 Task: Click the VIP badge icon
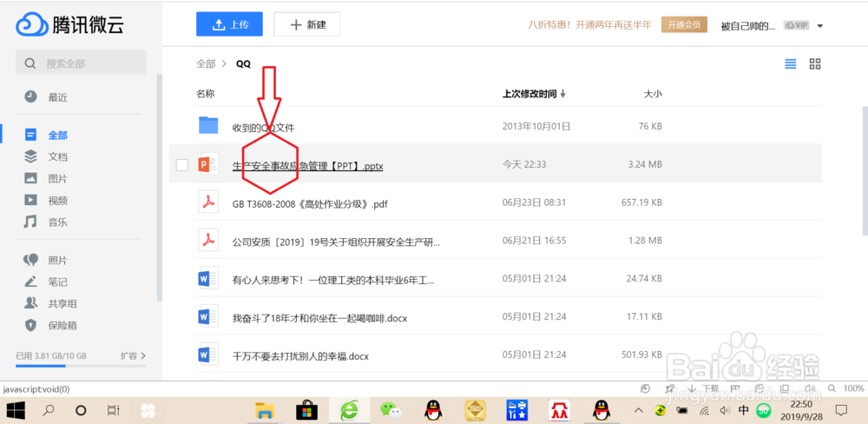pos(796,25)
